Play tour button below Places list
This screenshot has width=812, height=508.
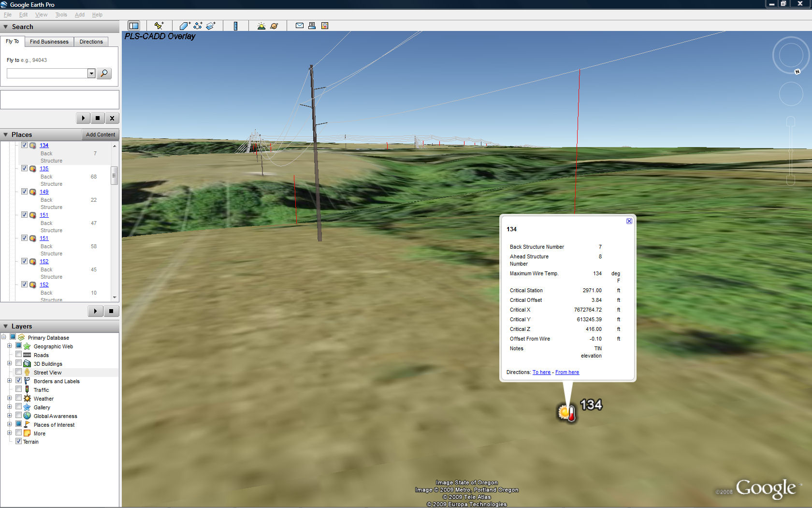pos(95,311)
